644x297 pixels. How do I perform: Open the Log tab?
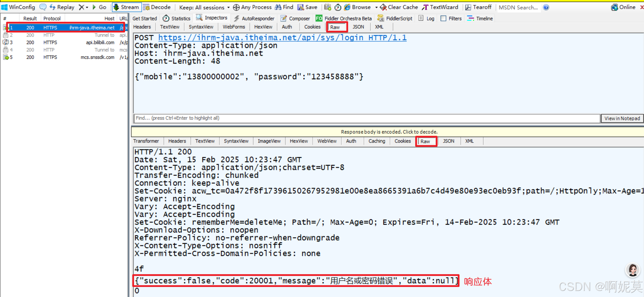click(x=426, y=19)
